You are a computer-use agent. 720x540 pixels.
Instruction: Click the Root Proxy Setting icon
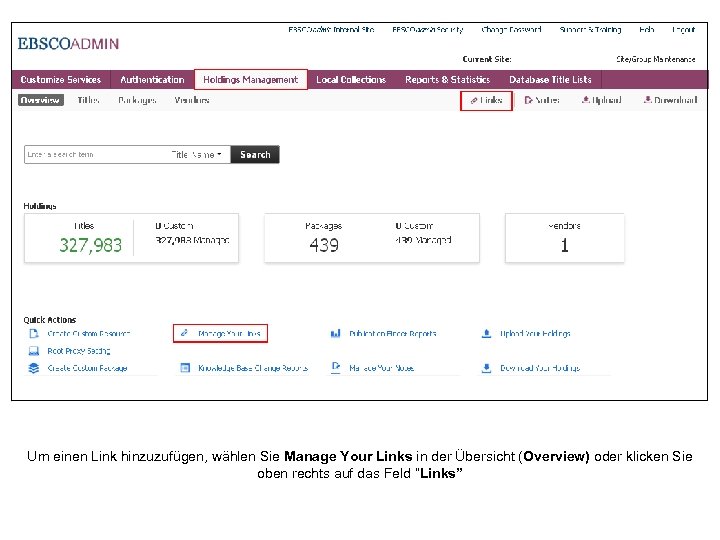tap(34, 351)
